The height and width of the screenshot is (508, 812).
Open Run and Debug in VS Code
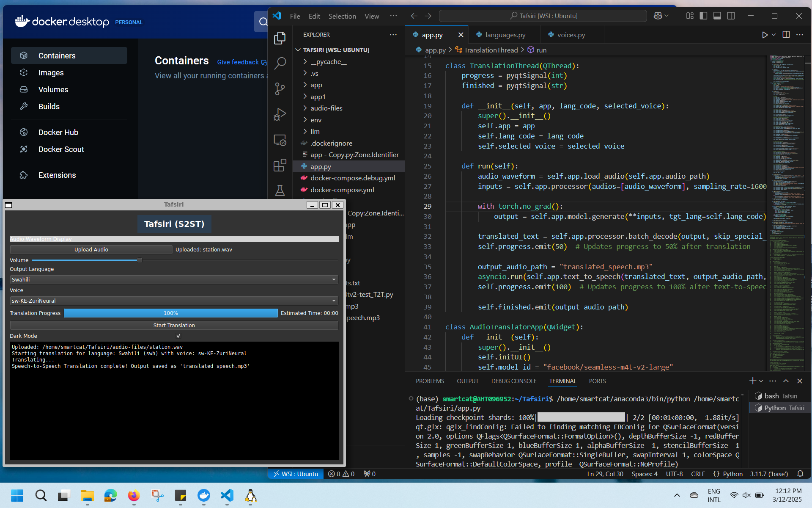(280, 114)
